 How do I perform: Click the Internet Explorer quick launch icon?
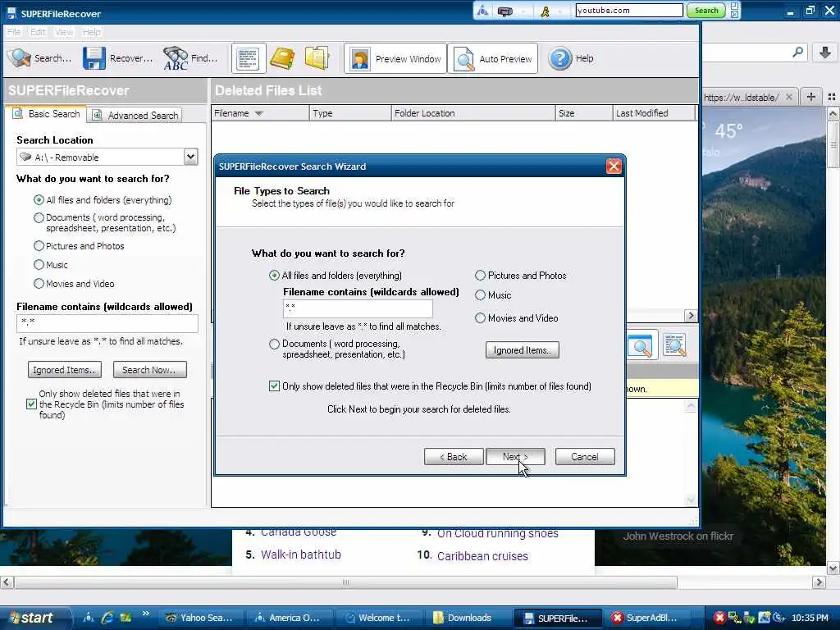click(107, 617)
